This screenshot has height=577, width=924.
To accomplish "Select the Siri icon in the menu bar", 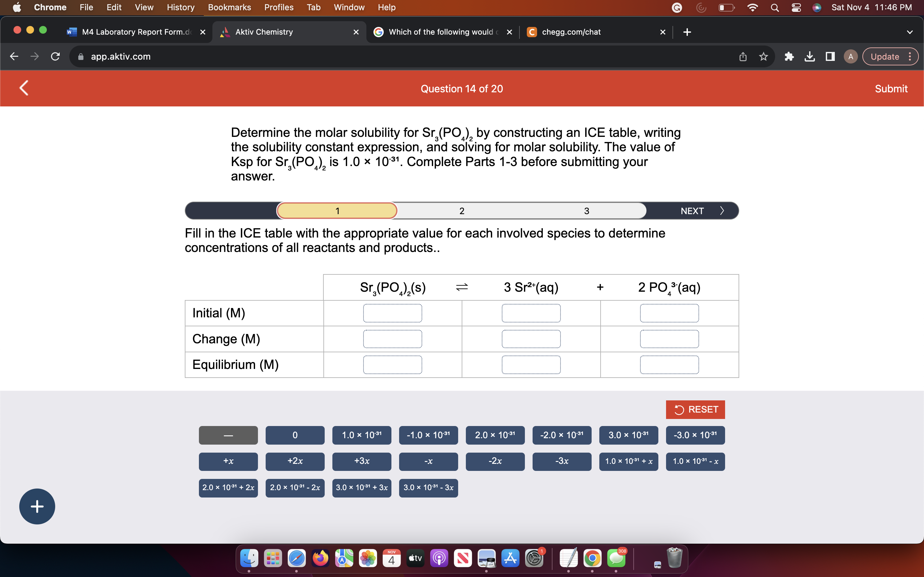I will click(x=817, y=7).
